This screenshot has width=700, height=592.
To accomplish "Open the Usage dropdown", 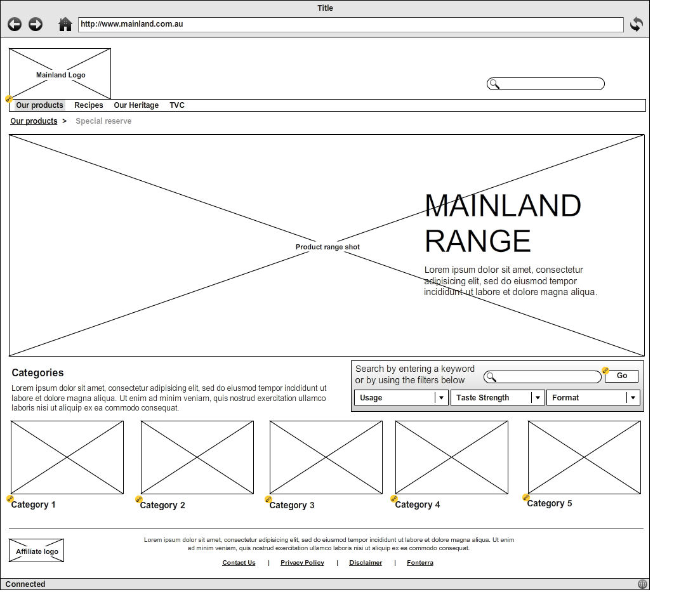I will [401, 397].
